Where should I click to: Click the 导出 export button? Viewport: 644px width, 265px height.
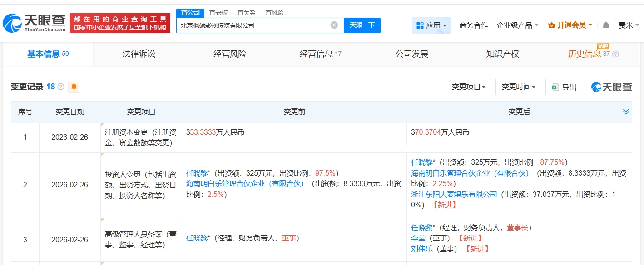[x=564, y=87]
